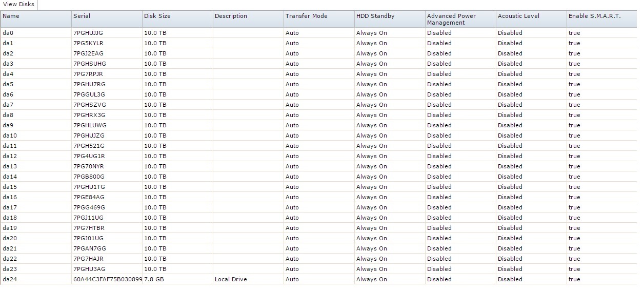Screen dimensions: 644x290
Task: Select the da13 disk row name
Action: tap(10, 166)
